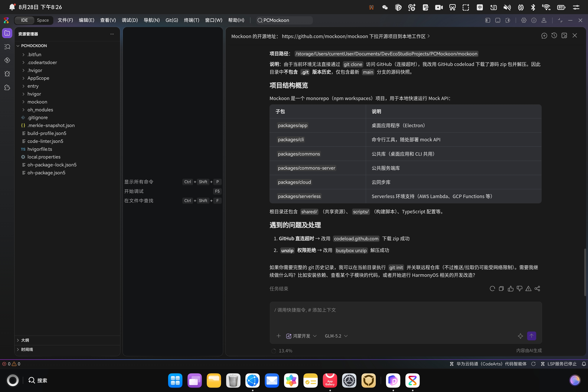Collapse the PCMOCKOON root folder
This screenshot has height=392, width=588.
pyautogui.click(x=67, y=46)
